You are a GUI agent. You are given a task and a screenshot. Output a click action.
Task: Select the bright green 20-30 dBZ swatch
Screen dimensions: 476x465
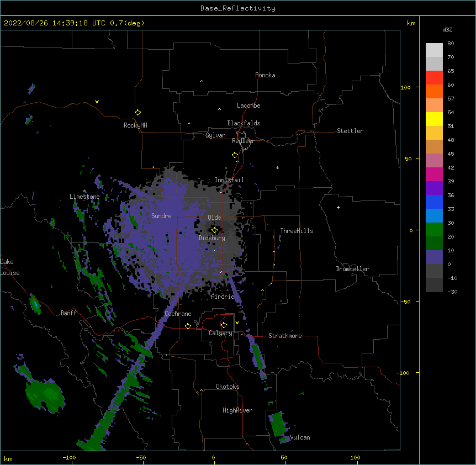434,230
